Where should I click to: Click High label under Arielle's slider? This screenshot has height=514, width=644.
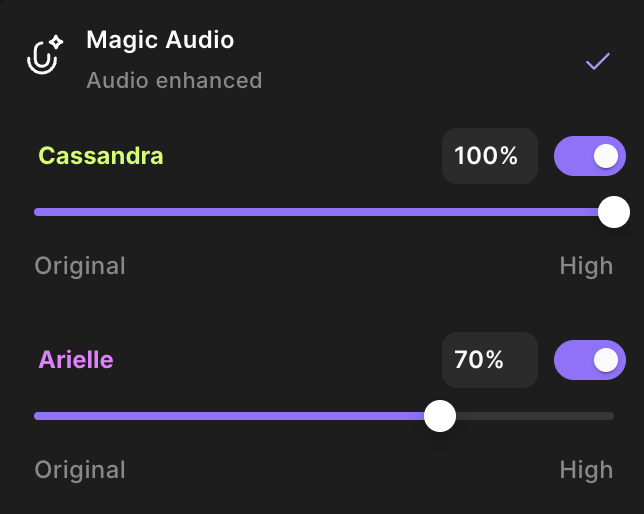pyautogui.click(x=586, y=470)
